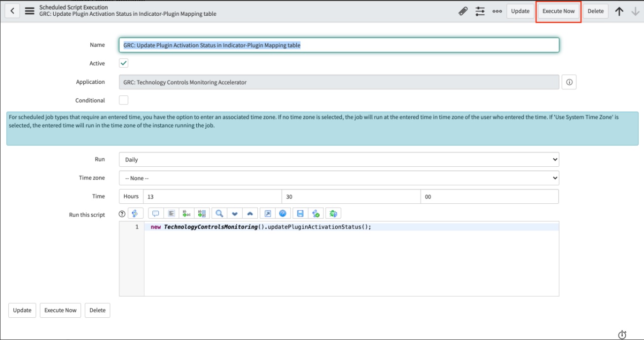
Task: Open the Time zone dropdown
Action: [339, 178]
